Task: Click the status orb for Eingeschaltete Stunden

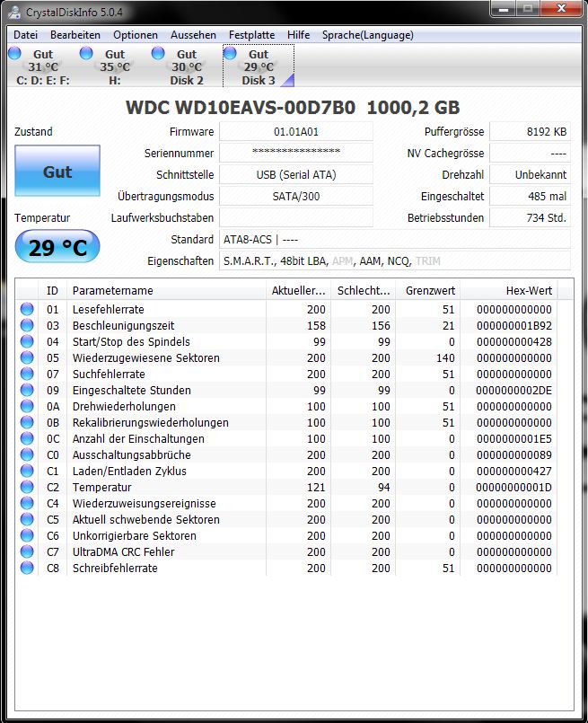Action: (27, 390)
